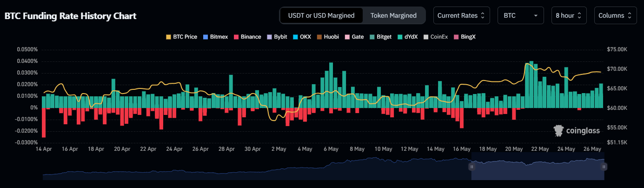
Task: Toggle Binance legend series
Action: click(x=247, y=36)
